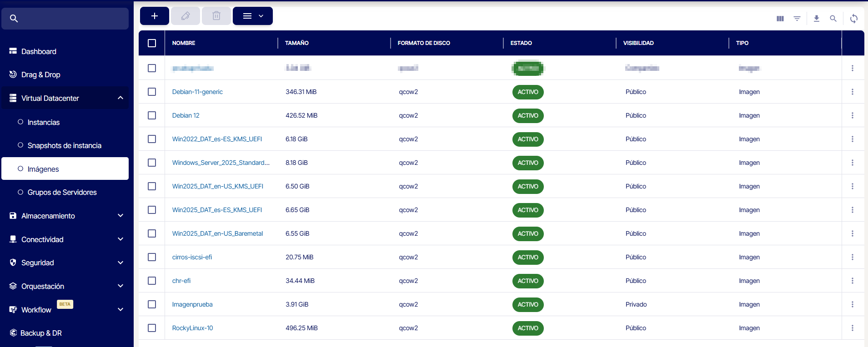Click the refresh icon at top right
The image size is (868, 347).
(x=853, y=19)
